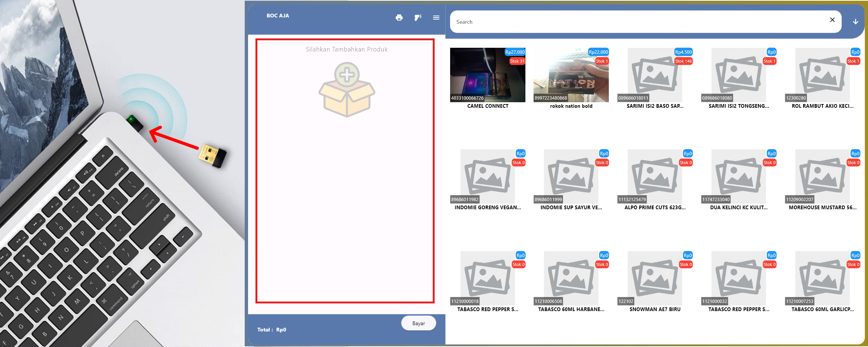Click ROL RAMBUT AKIO KECI placeholder image
The image size is (868, 347).
[822, 75]
